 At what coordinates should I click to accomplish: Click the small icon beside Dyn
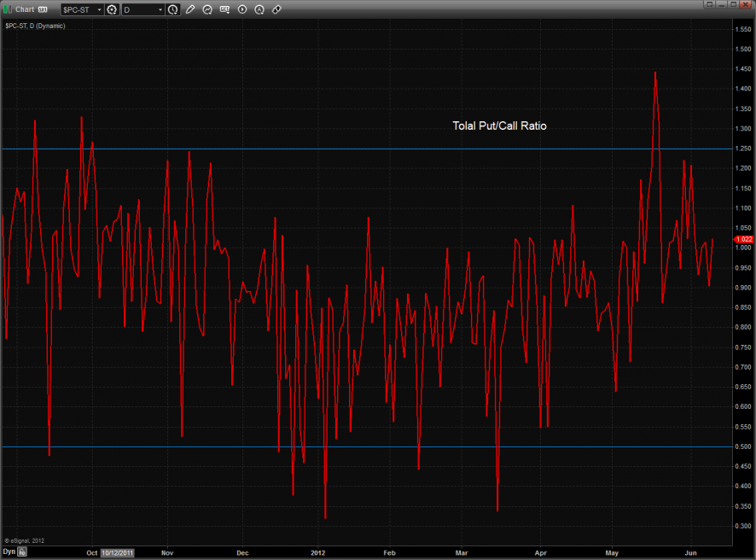point(23,552)
